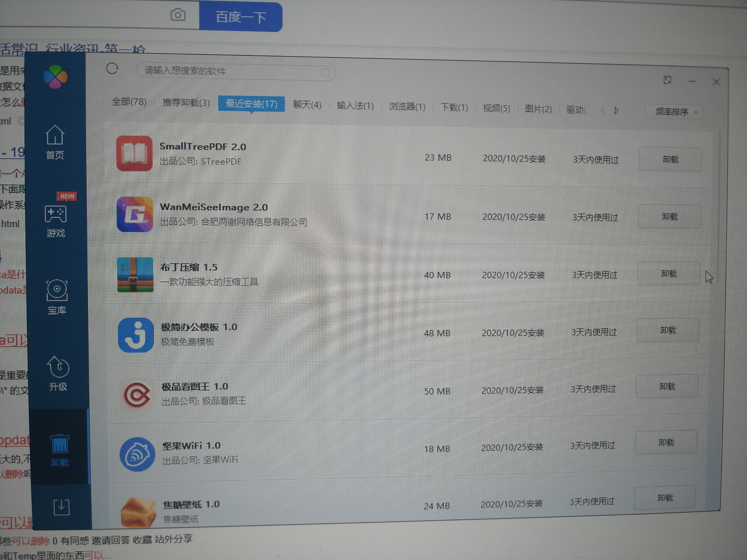This screenshot has height=560, width=747.
Task: Click the 极品看图王 1.0 name text
Action: 195,386
